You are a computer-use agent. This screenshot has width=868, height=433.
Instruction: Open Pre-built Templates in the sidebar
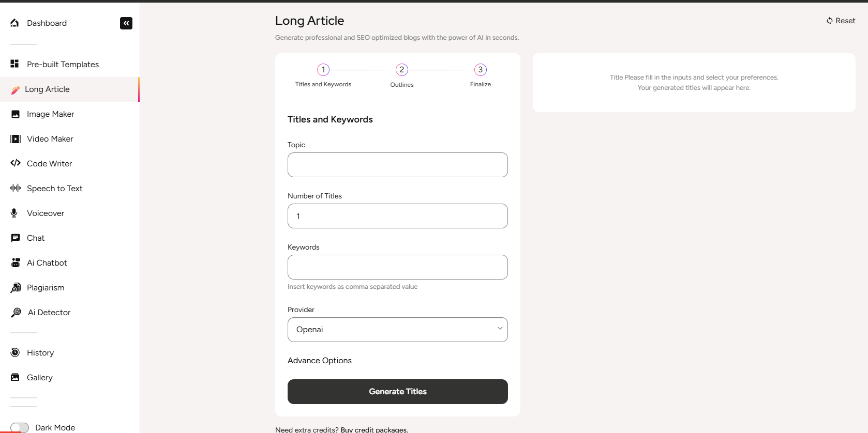click(63, 65)
